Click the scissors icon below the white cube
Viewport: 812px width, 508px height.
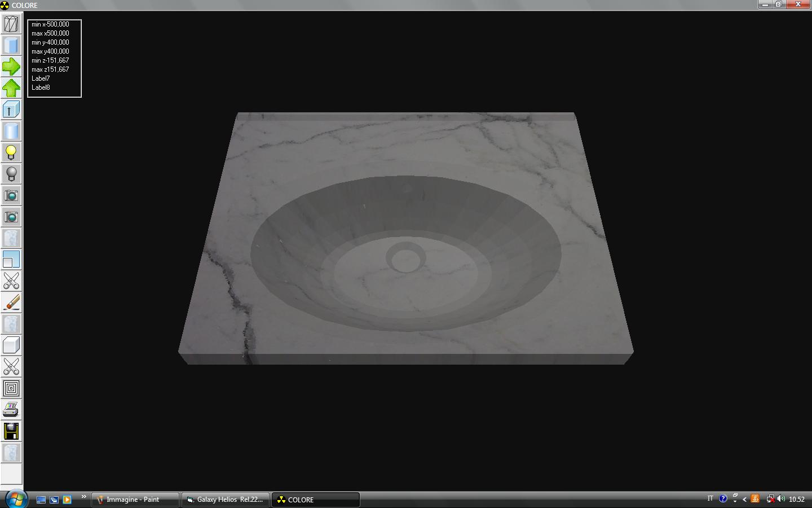click(11, 367)
